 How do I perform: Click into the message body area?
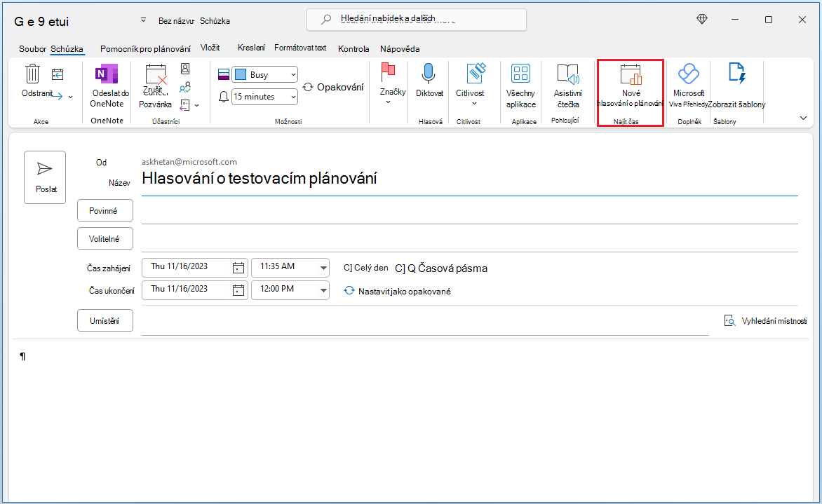(411, 419)
